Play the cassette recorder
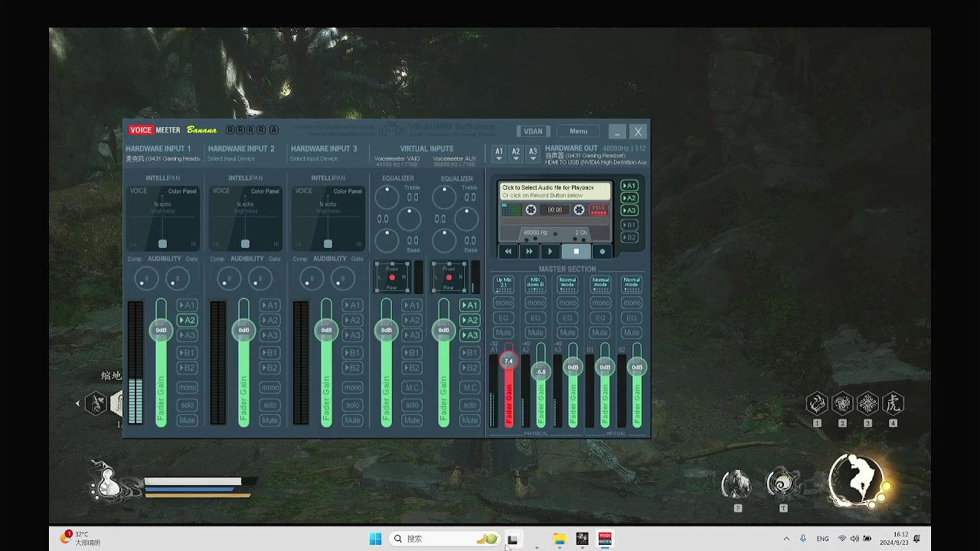Screen dimensions: 980x551 (550, 251)
